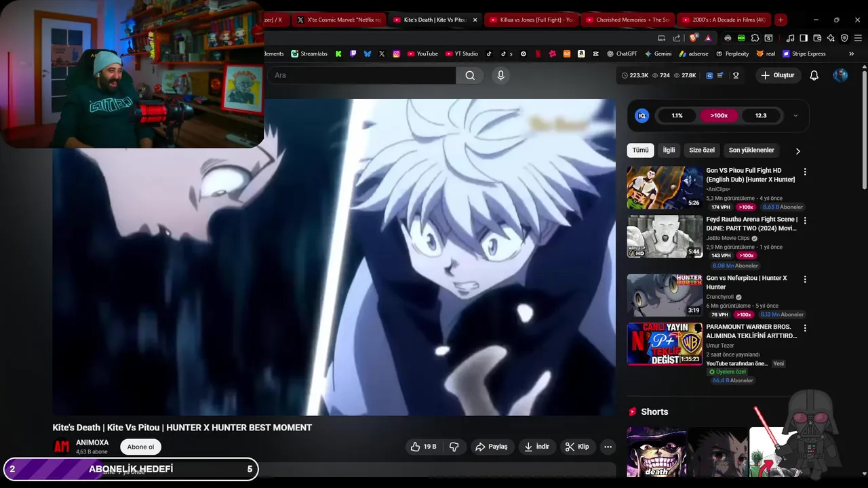Open the browser hamburger menu
868x488 pixels.
(x=858, y=38)
